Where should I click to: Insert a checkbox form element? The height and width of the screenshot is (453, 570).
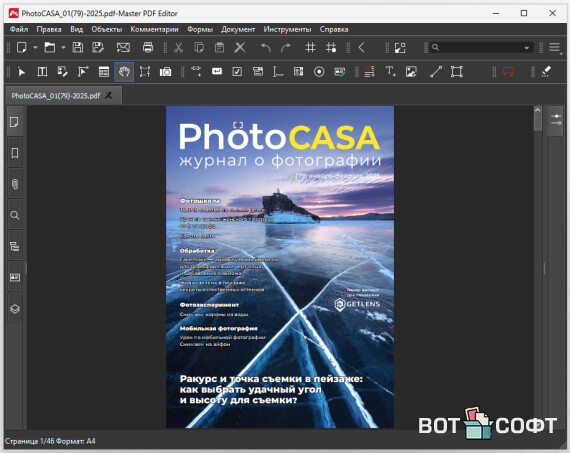237,72
